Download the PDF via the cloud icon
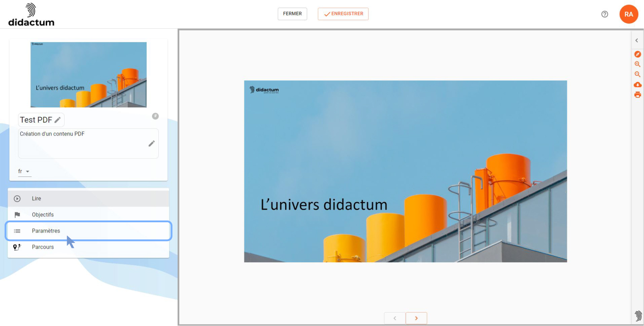The image size is (644, 326). pos(637,85)
